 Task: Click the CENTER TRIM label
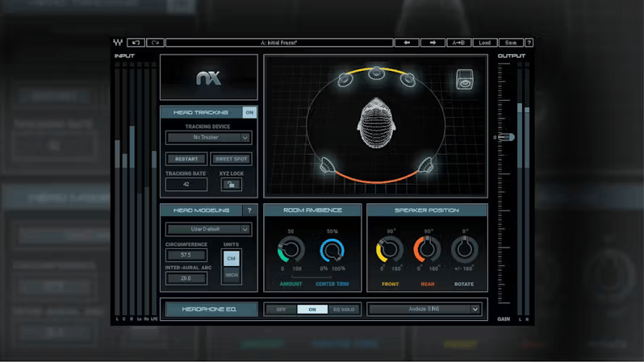332,284
